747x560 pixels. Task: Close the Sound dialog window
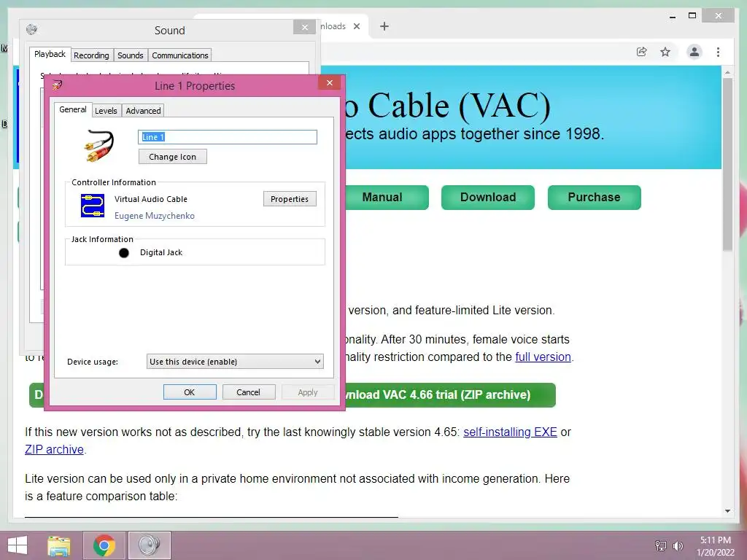point(305,27)
